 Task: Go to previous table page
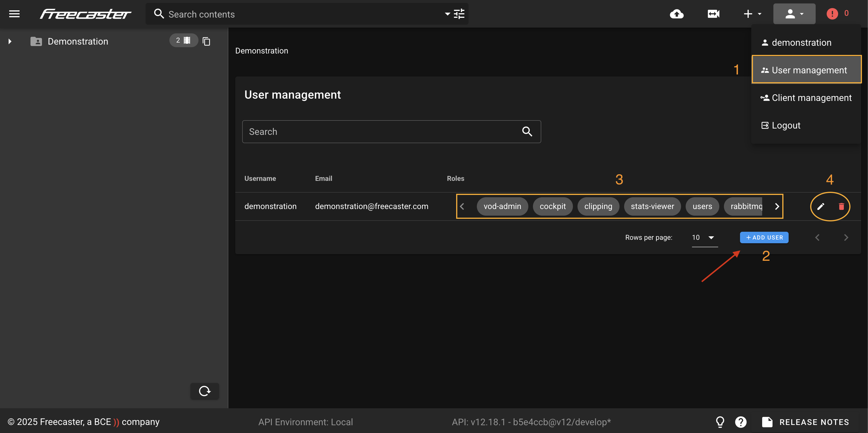click(x=817, y=237)
